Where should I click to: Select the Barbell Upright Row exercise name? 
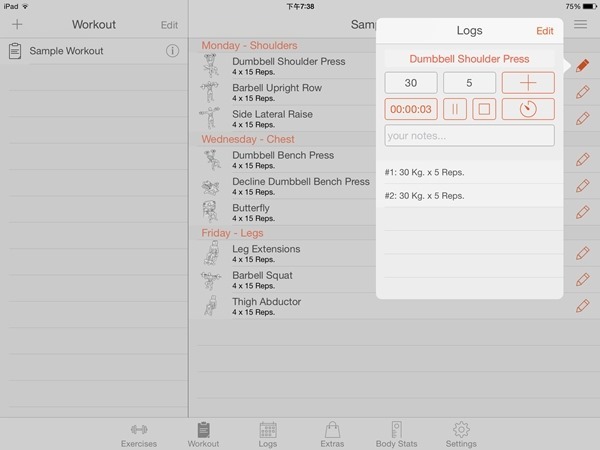pyautogui.click(x=277, y=88)
